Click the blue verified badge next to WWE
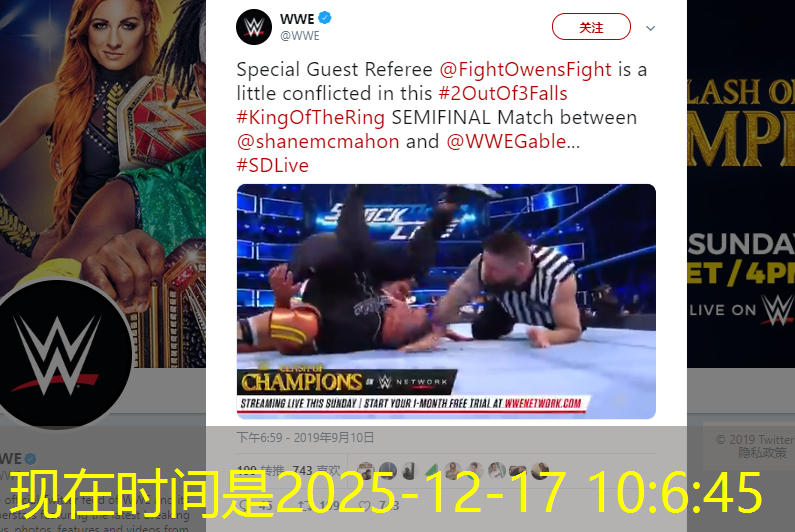795x532 pixels. click(325, 18)
